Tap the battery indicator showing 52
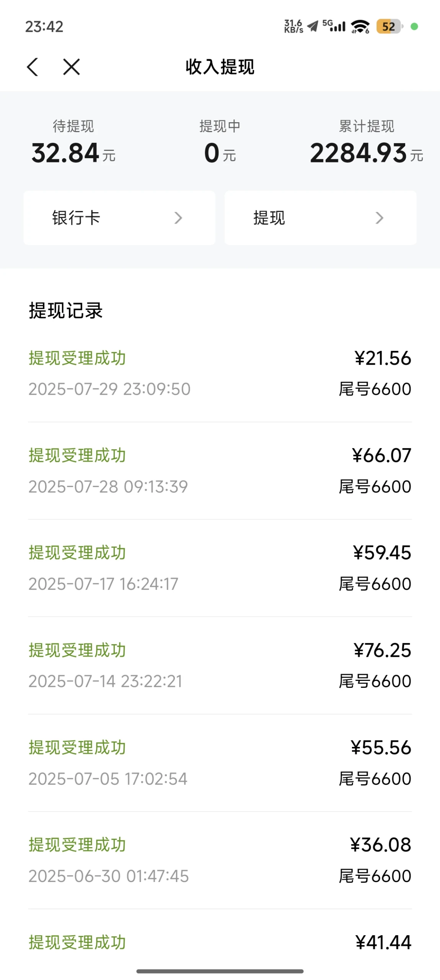This screenshot has height=980, width=440. point(389,26)
